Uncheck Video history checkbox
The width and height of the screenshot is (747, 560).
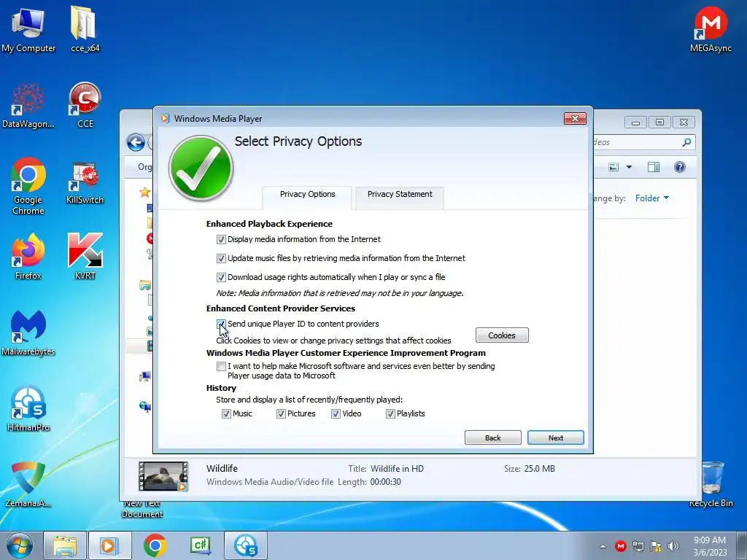(336, 414)
